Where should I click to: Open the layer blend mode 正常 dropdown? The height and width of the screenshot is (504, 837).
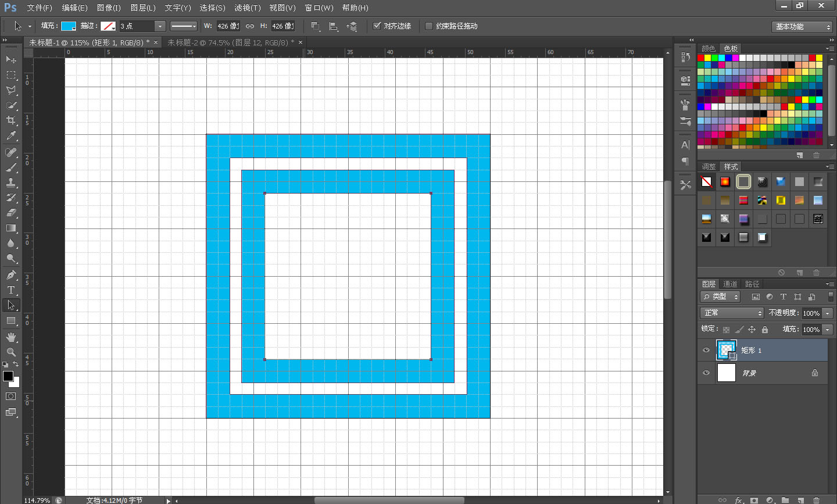pos(732,313)
